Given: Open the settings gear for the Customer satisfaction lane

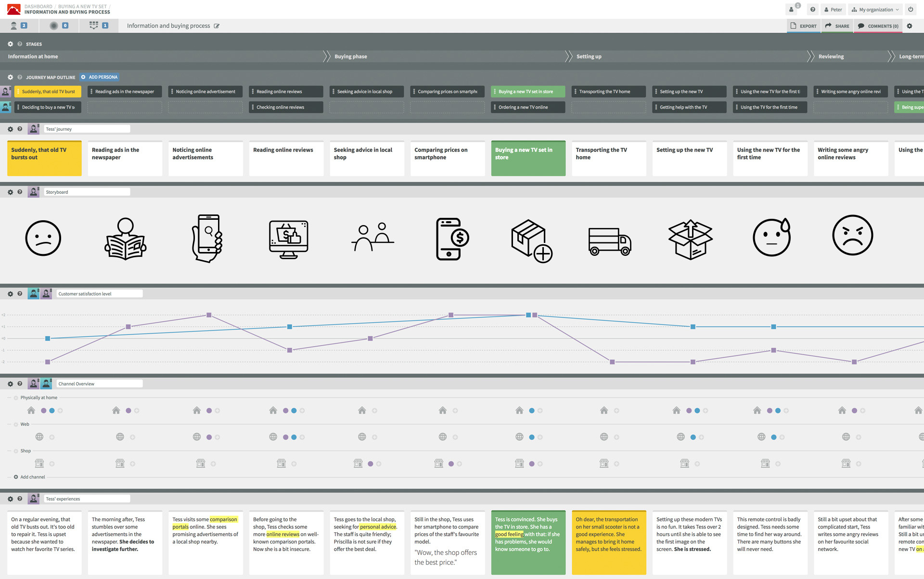Looking at the screenshot, I should click(10, 293).
